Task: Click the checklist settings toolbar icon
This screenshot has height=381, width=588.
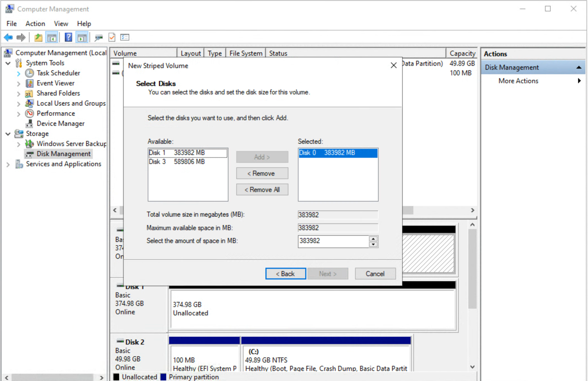Action: tap(125, 37)
